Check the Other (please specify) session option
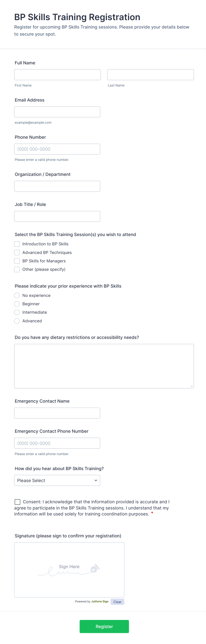206x644 pixels. (x=17, y=269)
